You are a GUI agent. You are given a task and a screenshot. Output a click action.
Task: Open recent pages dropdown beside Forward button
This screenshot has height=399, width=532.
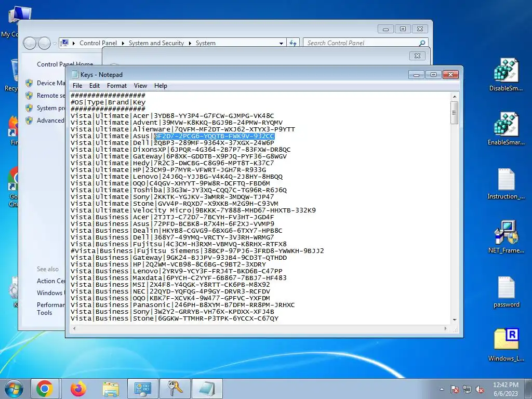pos(55,44)
